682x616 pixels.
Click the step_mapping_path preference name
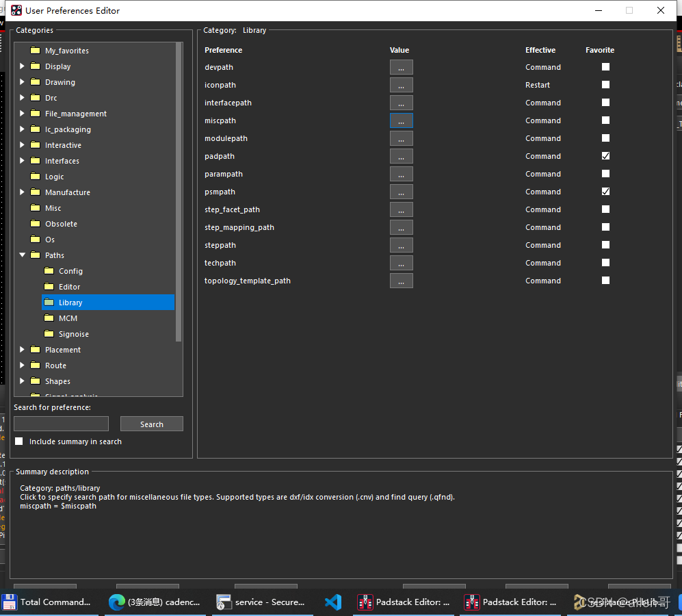point(239,227)
